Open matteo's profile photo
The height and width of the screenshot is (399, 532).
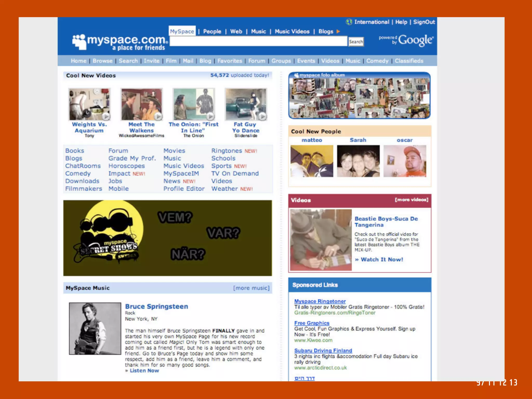click(312, 161)
